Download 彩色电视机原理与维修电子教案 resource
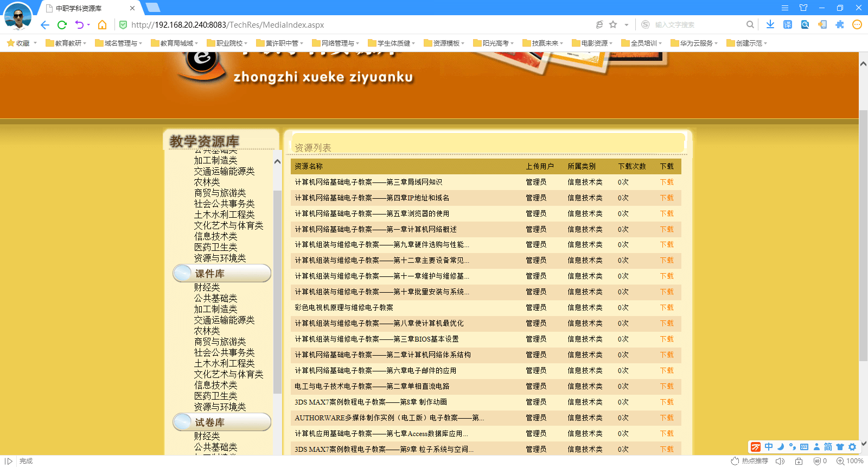The image size is (868, 467). click(666, 307)
